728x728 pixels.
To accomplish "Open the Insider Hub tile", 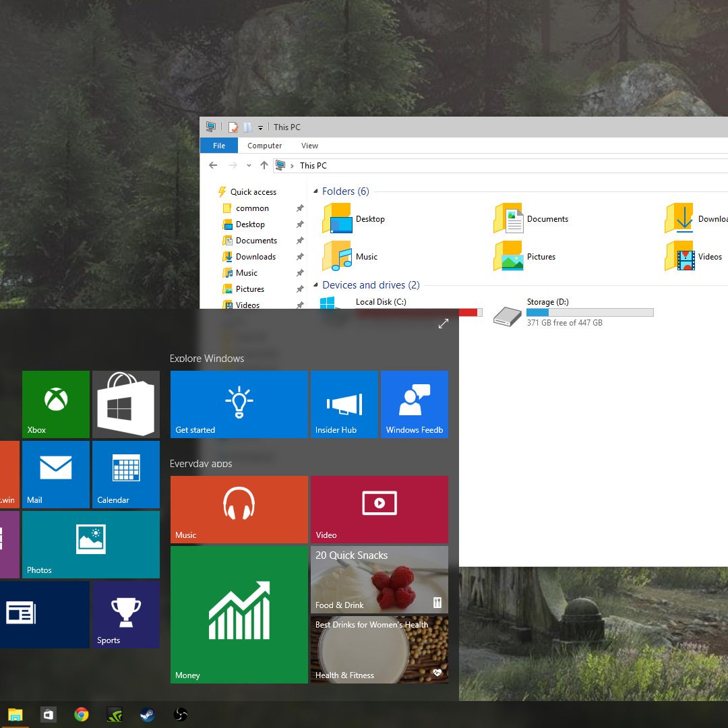I will point(344,404).
